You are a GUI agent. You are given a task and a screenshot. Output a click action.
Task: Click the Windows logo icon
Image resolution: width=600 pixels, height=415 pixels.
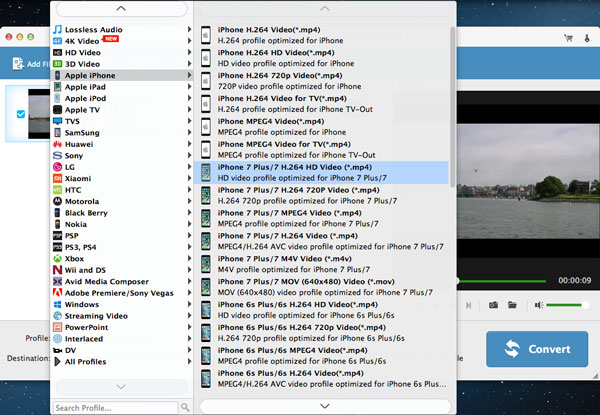pyautogui.click(x=57, y=304)
